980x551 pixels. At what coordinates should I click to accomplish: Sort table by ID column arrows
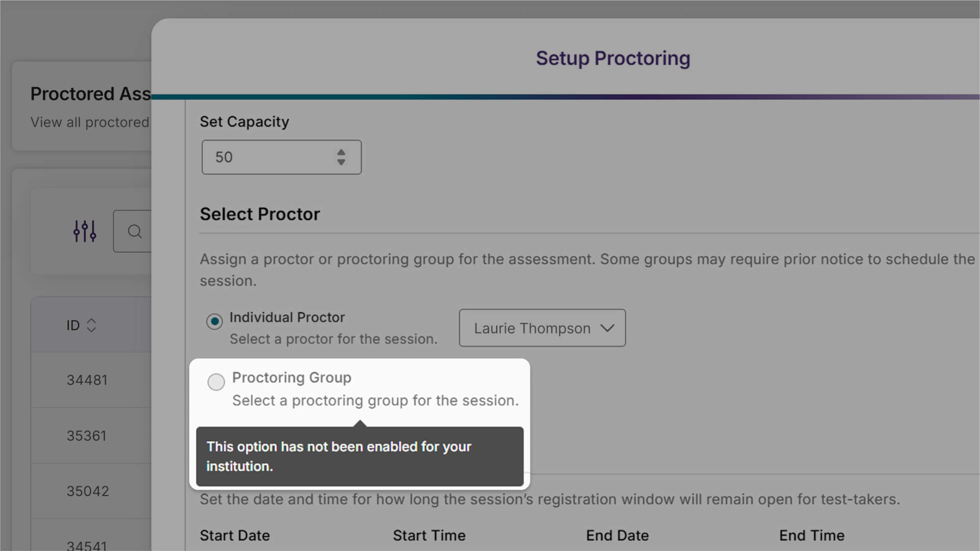[91, 325]
